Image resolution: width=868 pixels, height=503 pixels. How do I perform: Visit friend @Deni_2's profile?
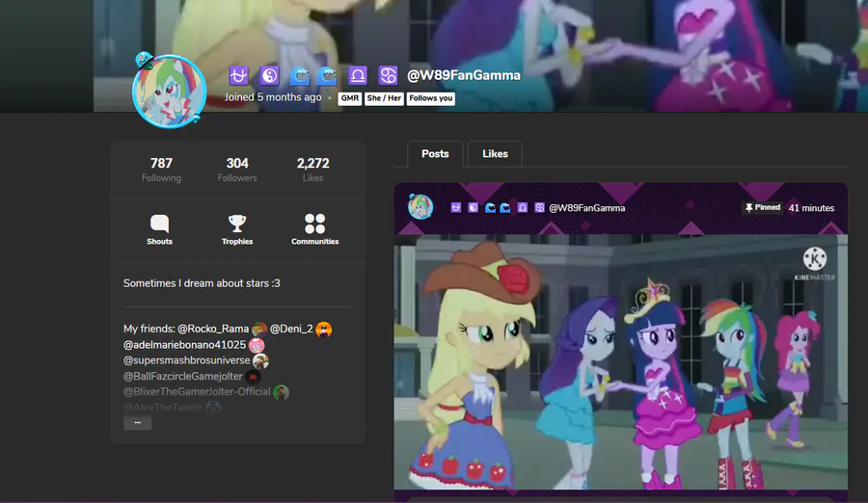[x=291, y=329]
